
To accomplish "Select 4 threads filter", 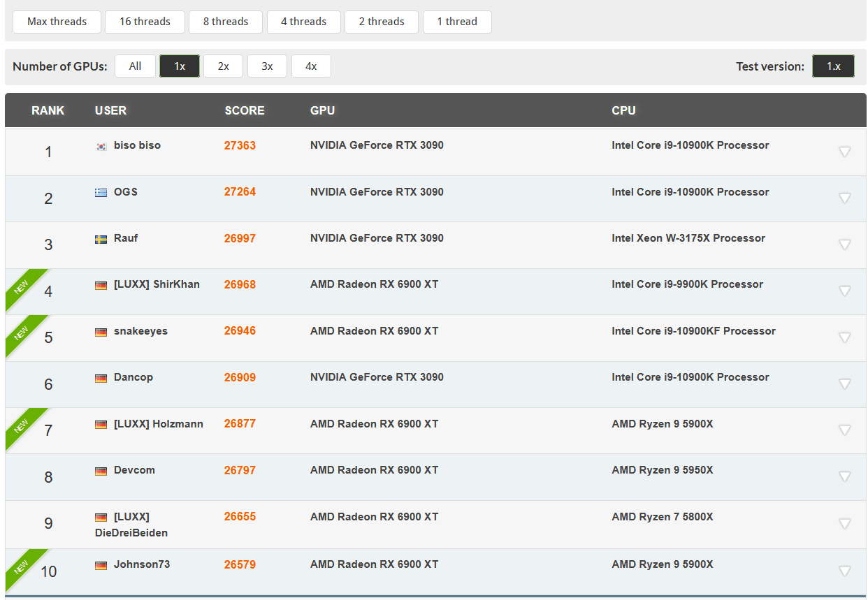I will pyautogui.click(x=304, y=22).
